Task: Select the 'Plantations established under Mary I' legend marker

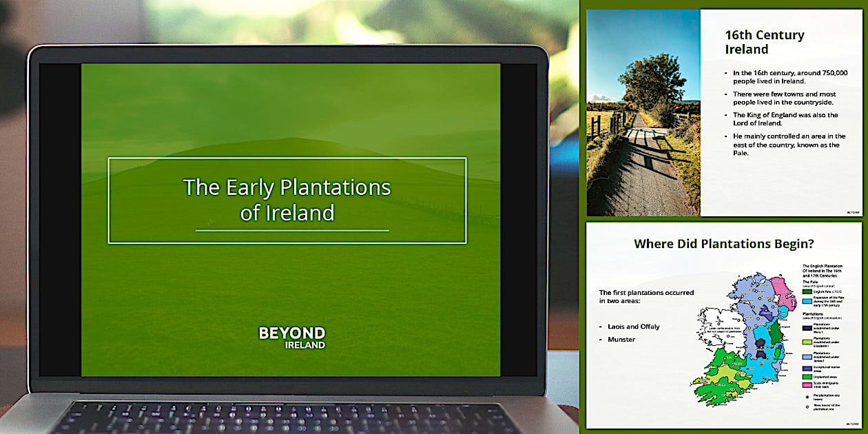Action: tap(806, 329)
